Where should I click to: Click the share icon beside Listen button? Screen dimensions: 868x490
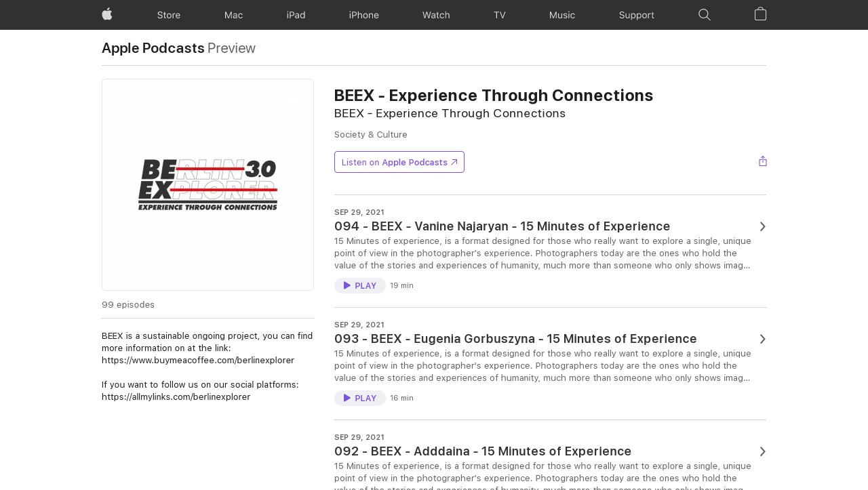click(763, 161)
